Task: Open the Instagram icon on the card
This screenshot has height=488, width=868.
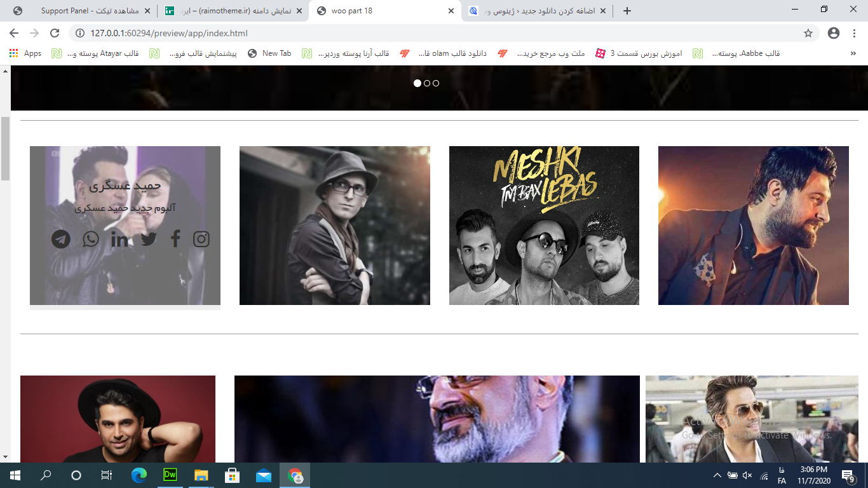Action: click(x=201, y=239)
